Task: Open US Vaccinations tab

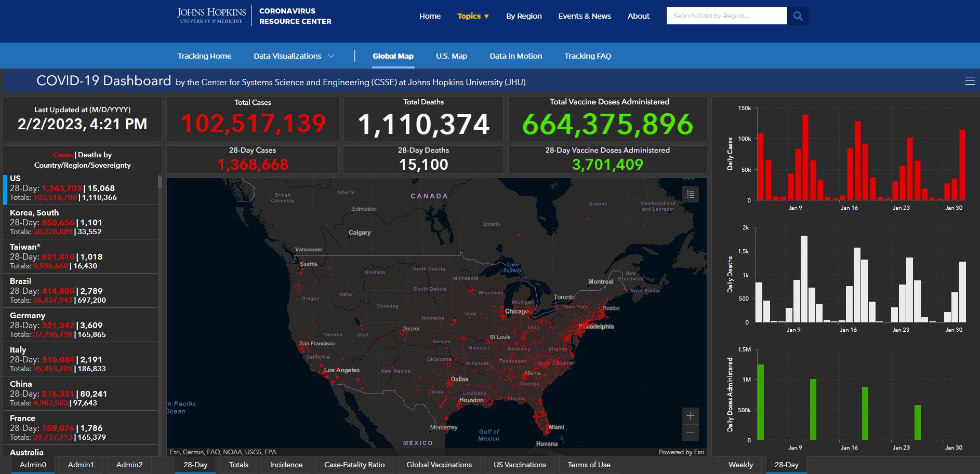Action: 520,465
